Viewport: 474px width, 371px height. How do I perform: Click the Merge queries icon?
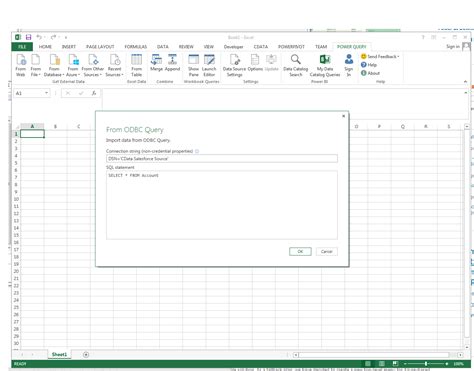[x=156, y=63]
